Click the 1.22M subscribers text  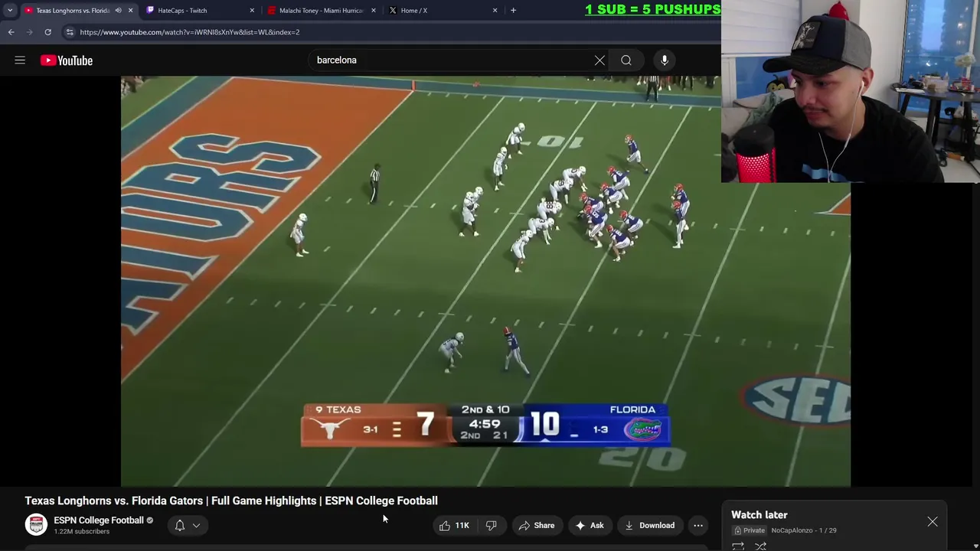(x=81, y=532)
